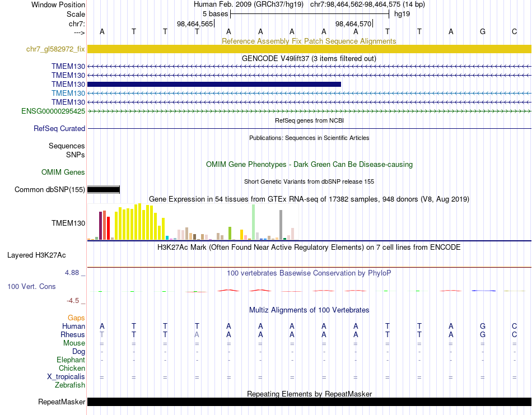Open Short Genetic Variants from dbSNP release 155

click(309, 181)
